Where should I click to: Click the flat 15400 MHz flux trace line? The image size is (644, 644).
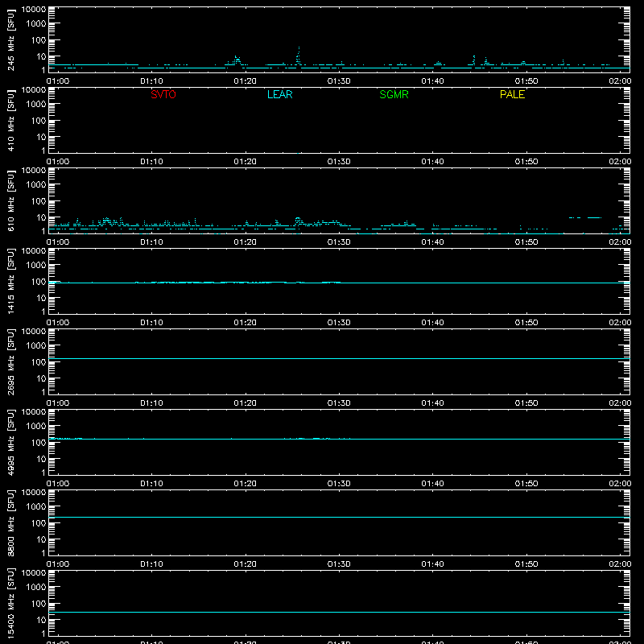pyautogui.click(x=339, y=613)
